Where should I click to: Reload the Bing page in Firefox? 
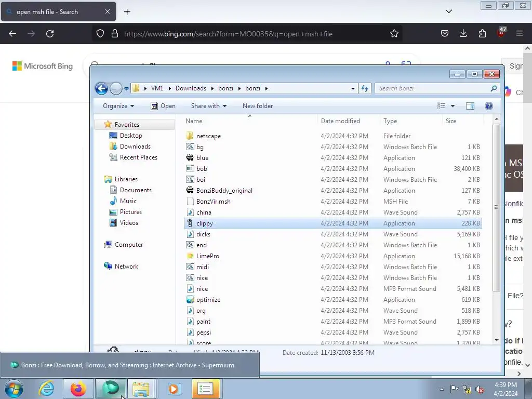[50, 34]
